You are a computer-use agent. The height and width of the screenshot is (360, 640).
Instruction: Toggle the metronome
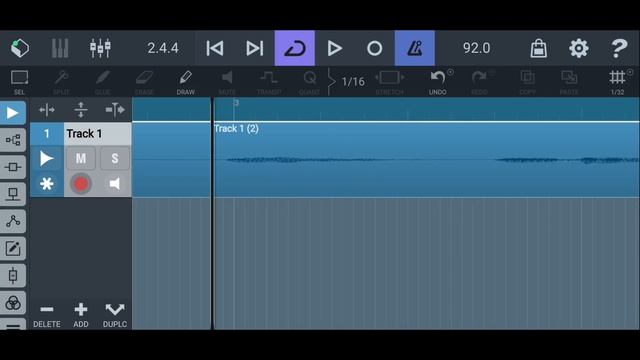415,48
